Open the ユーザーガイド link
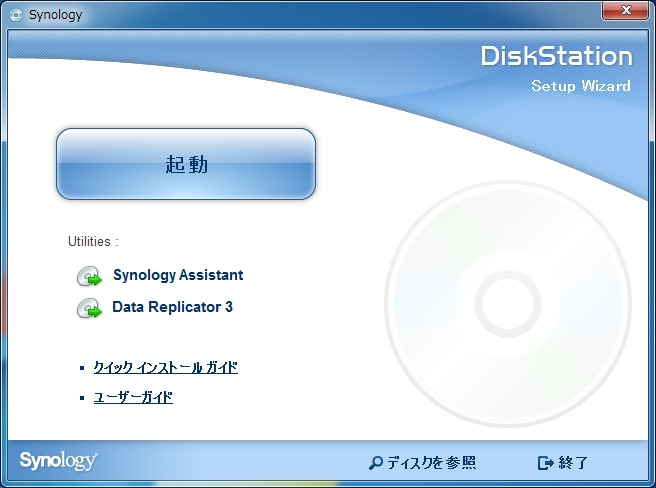Image resolution: width=656 pixels, height=488 pixels. 133,397
